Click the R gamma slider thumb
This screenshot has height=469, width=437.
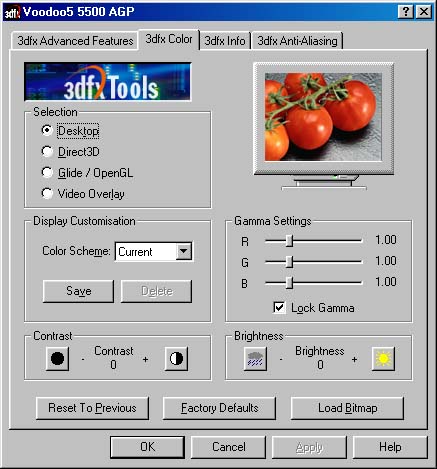click(290, 241)
